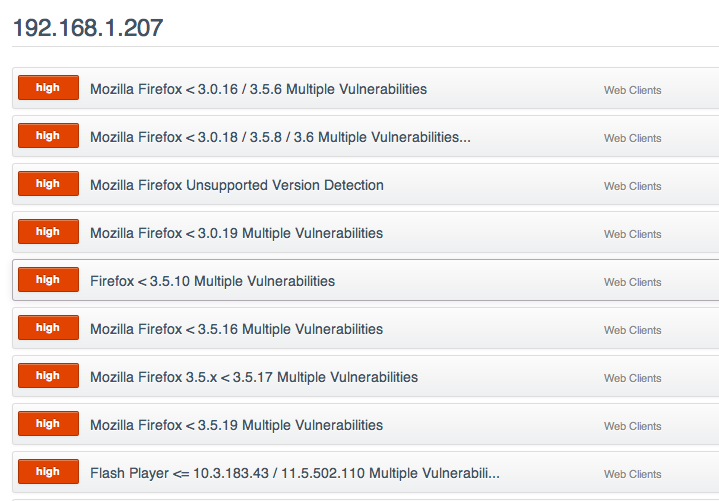
Task: Click the 192.168.1.207 host heading
Action: (88, 28)
